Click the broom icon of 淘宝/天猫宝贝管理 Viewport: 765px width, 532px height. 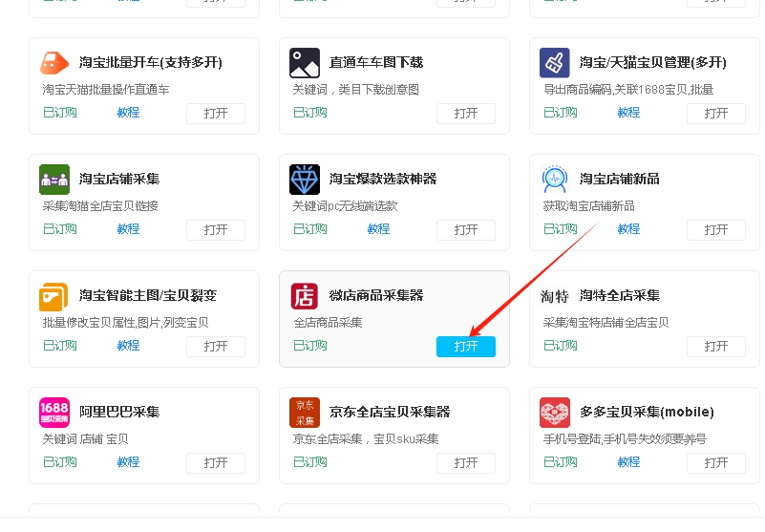tap(555, 63)
